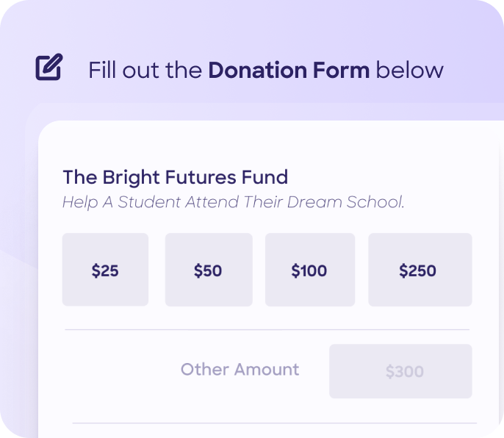Pick the $100 donation amount
Screen dimensions: 504x438
point(309,270)
